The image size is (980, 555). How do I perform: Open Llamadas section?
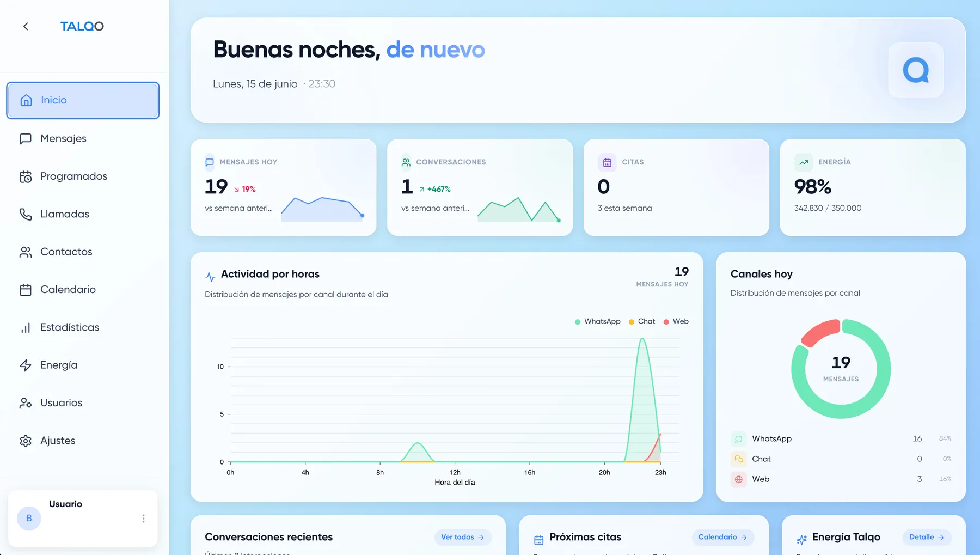(83, 214)
